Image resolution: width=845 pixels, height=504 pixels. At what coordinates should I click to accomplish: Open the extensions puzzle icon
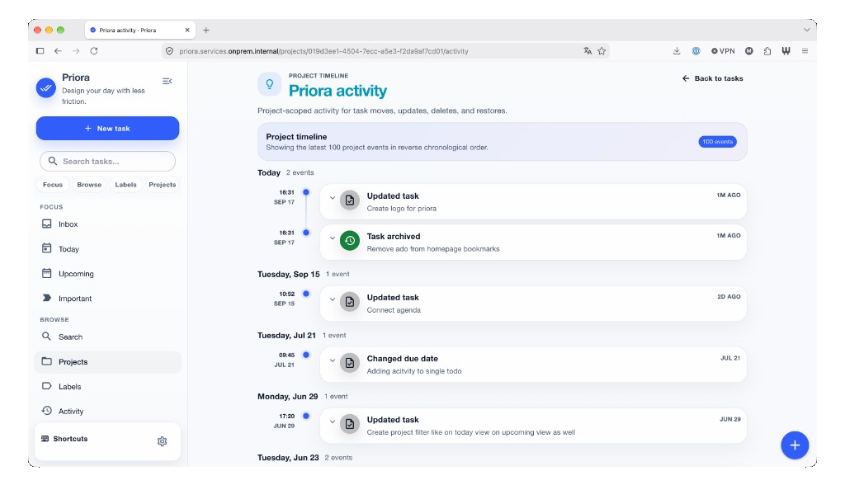767,51
